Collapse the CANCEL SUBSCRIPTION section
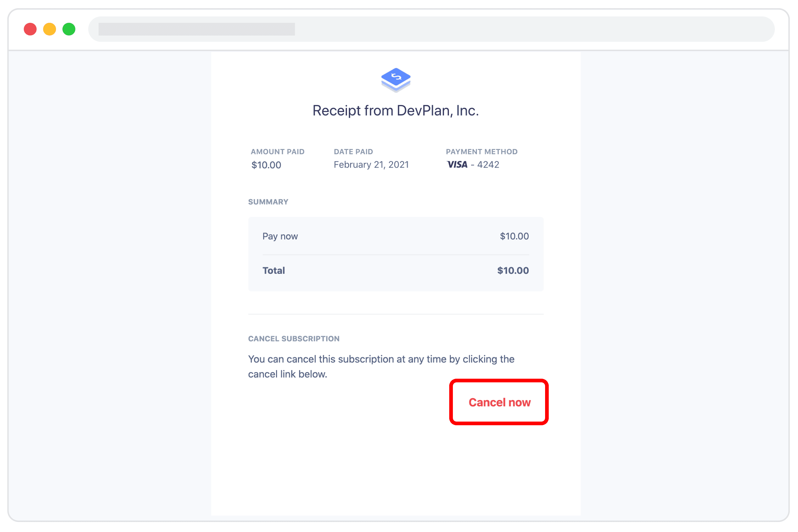This screenshot has height=532, width=798. [x=294, y=338]
